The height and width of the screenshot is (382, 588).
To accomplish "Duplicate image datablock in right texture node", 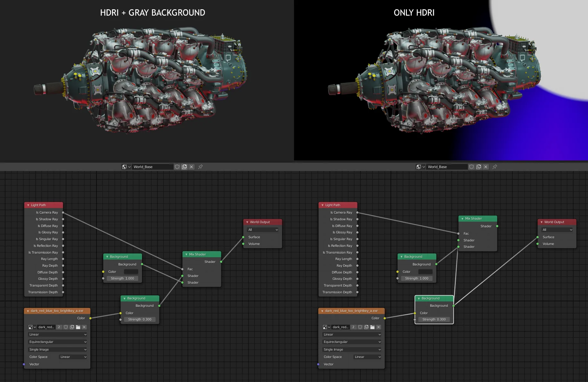I will click(x=366, y=327).
